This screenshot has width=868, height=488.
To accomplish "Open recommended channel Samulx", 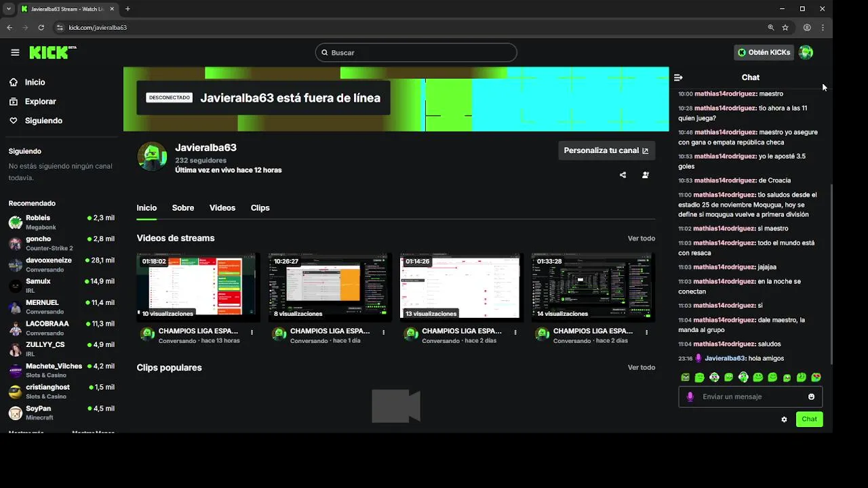I will coord(61,285).
